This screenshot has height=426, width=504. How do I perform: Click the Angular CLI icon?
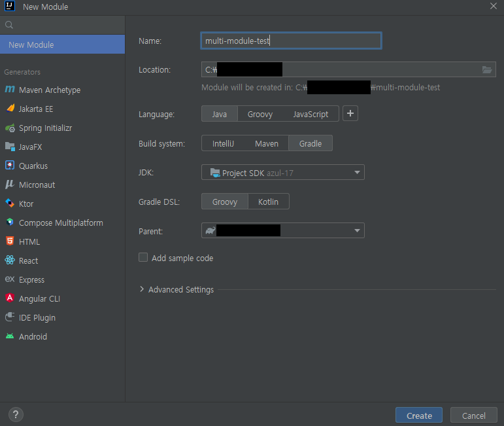coord(10,298)
